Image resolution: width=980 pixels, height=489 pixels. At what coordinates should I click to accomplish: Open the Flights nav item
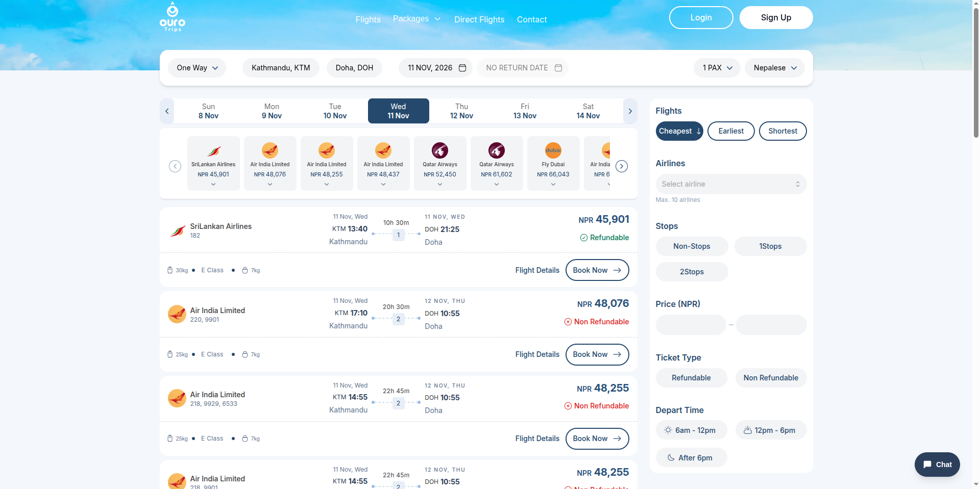coord(368,19)
